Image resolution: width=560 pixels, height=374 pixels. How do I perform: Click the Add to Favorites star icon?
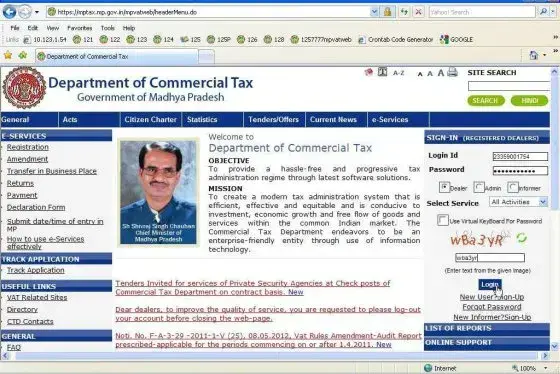[23, 55]
